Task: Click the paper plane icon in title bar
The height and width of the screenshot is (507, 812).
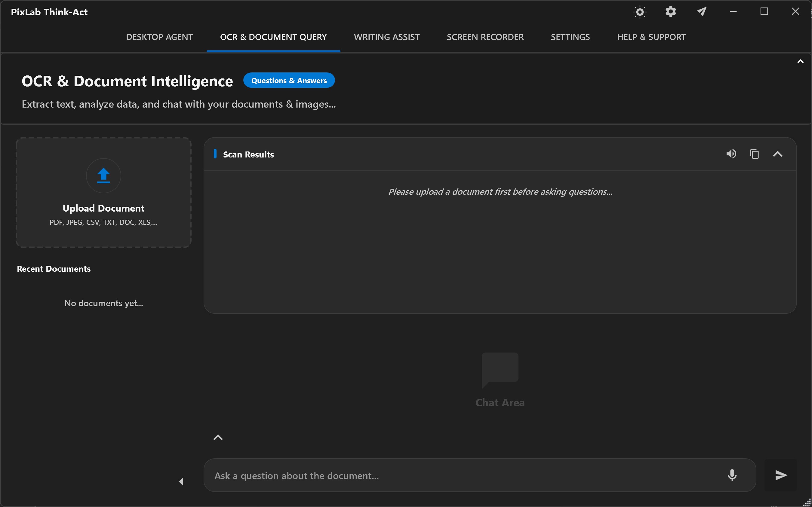Action: [x=702, y=12]
